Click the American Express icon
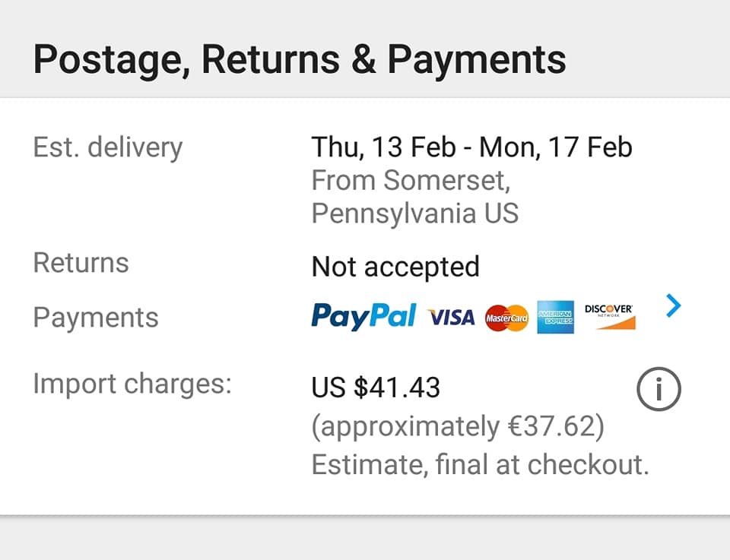This screenshot has width=730, height=560. coord(555,317)
